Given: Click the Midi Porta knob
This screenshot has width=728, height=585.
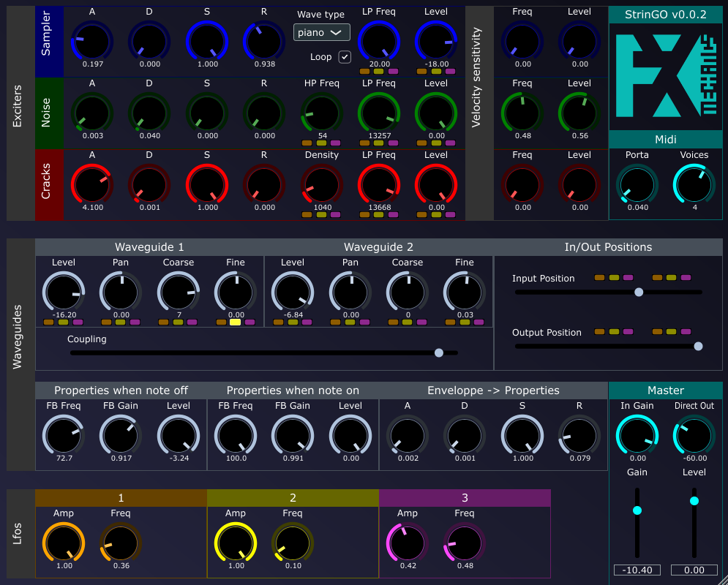Looking at the screenshot, I should point(637,183).
